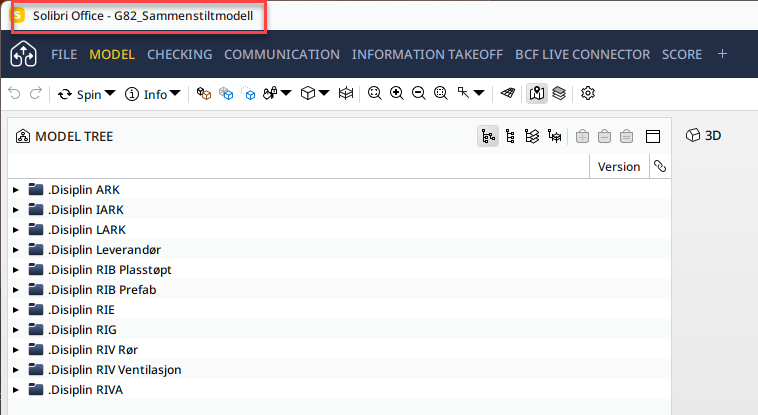758x415 pixels.
Task: Expand the .Disiplin IARK folder
Action: coord(15,210)
